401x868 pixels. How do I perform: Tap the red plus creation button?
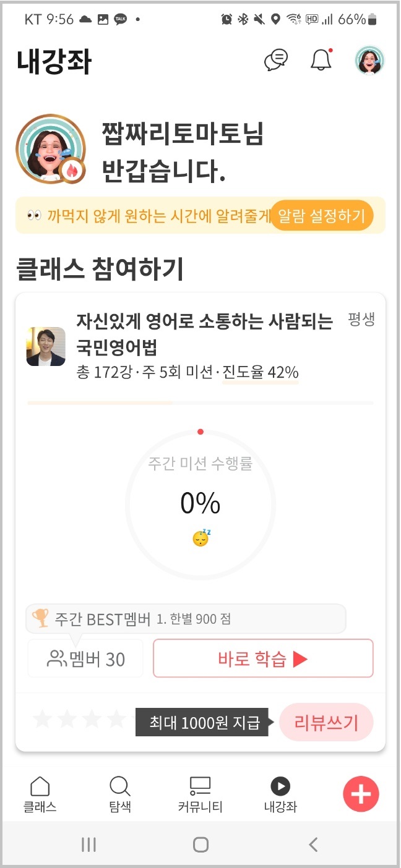tap(361, 794)
